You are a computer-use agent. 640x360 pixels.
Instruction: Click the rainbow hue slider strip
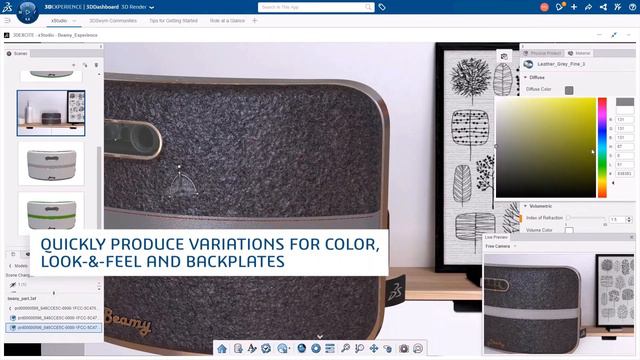602,147
